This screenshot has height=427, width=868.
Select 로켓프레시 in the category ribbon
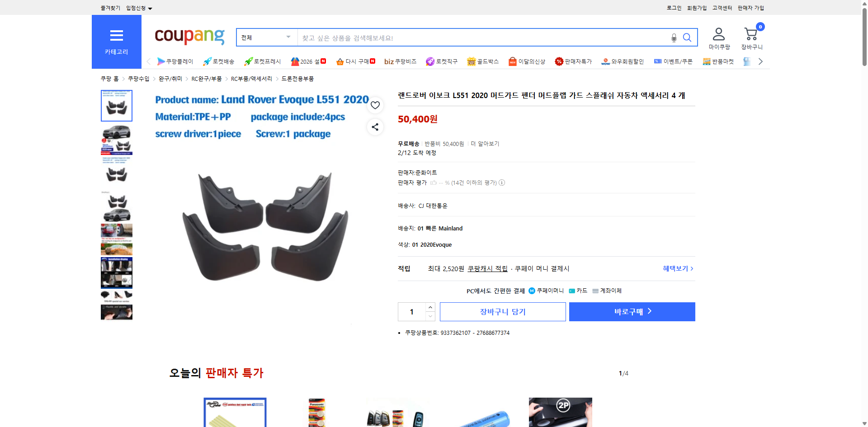pyautogui.click(x=264, y=61)
